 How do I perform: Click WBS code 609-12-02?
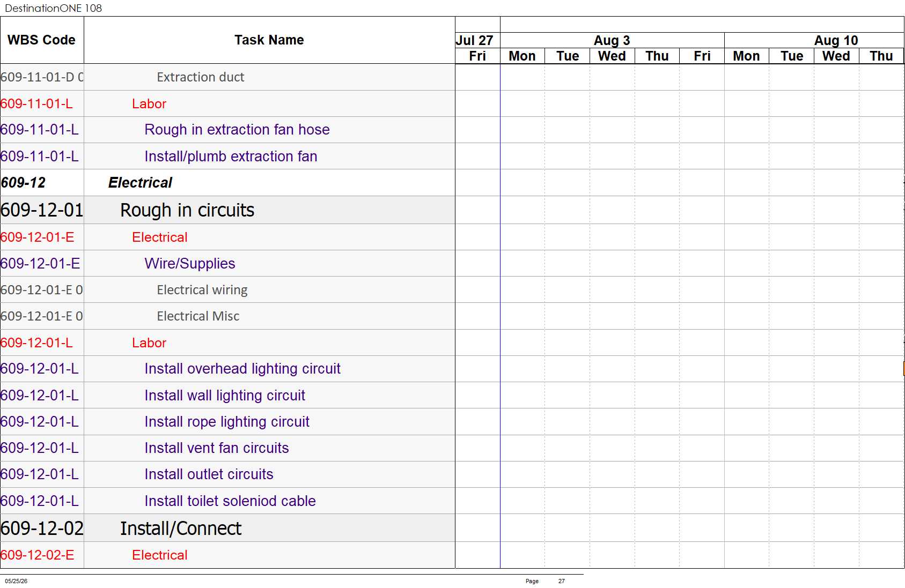click(x=42, y=529)
